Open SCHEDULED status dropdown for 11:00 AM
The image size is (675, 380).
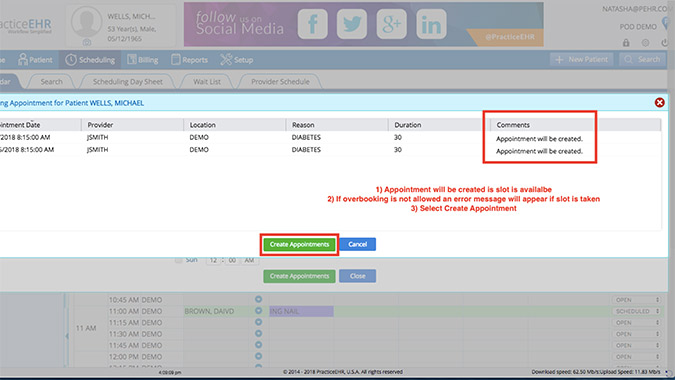click(x=637, y=311)
